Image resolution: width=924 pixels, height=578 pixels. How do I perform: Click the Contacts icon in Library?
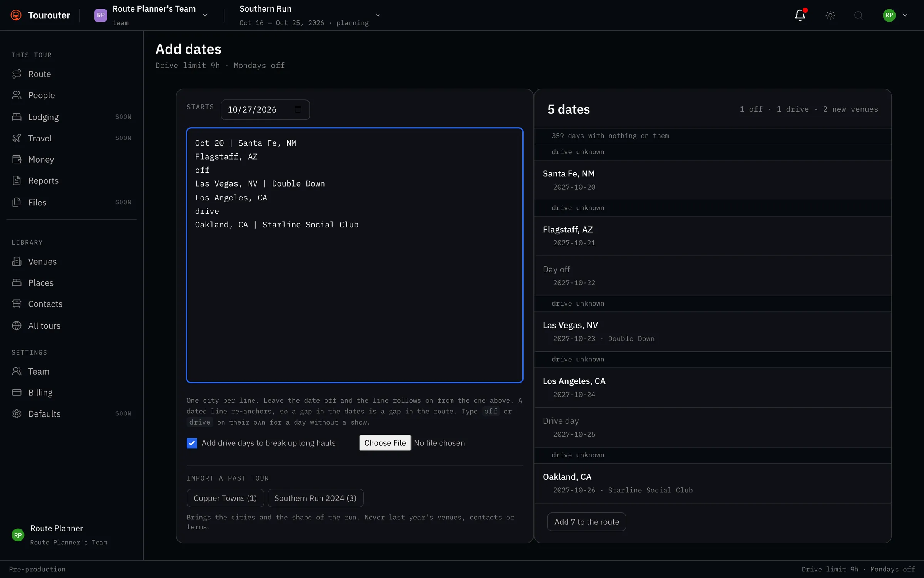point(17,304)
